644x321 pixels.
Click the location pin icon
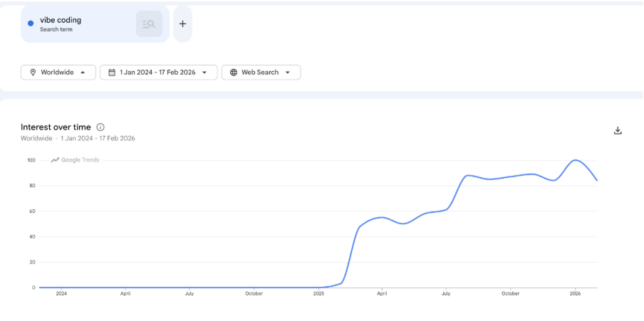pyautogui.click(x=32, y=73)
